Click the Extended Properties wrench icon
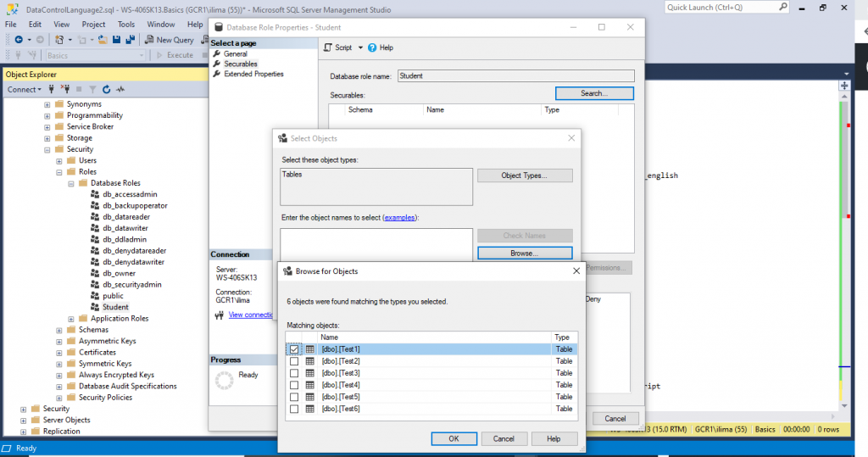Screen dimensions: 868x457 coord(217,74)
